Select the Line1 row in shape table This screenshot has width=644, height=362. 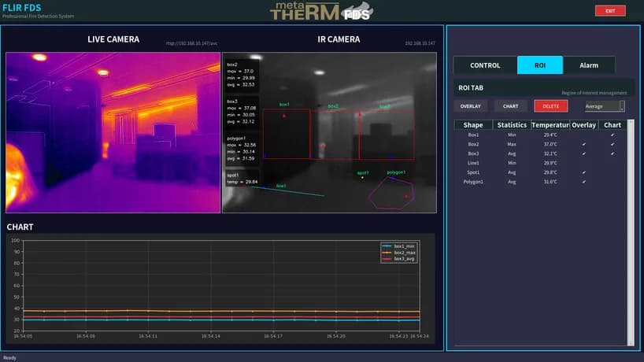(x=541, y=163)
